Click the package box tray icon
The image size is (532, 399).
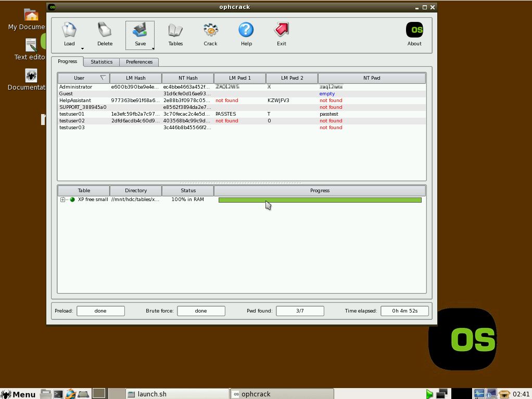[504, 394]
